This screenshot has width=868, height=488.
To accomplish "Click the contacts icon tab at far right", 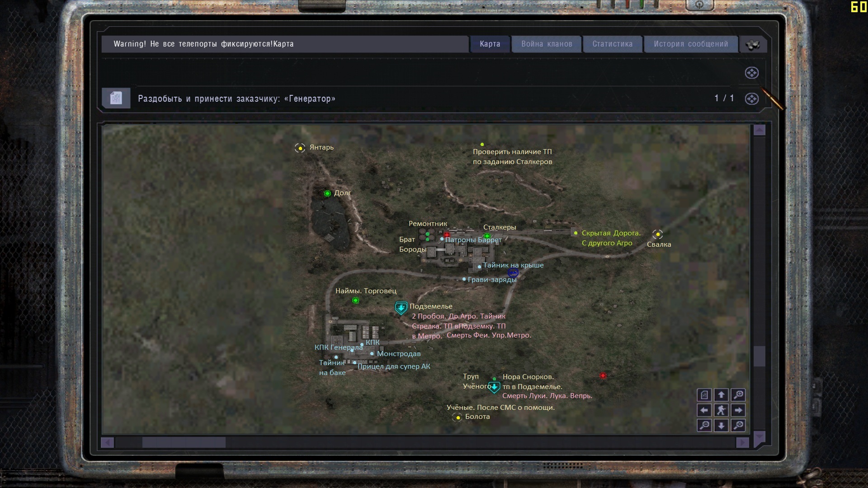I will (752, 44).
